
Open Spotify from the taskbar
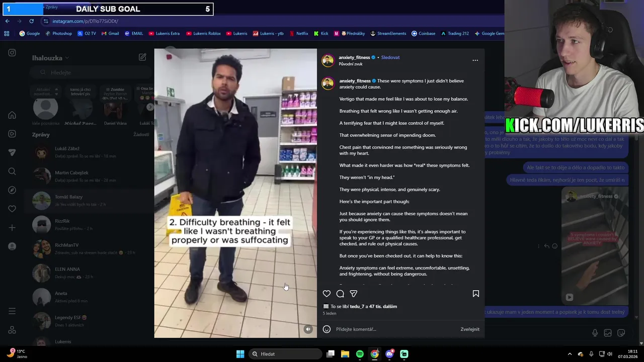(360, 354)
